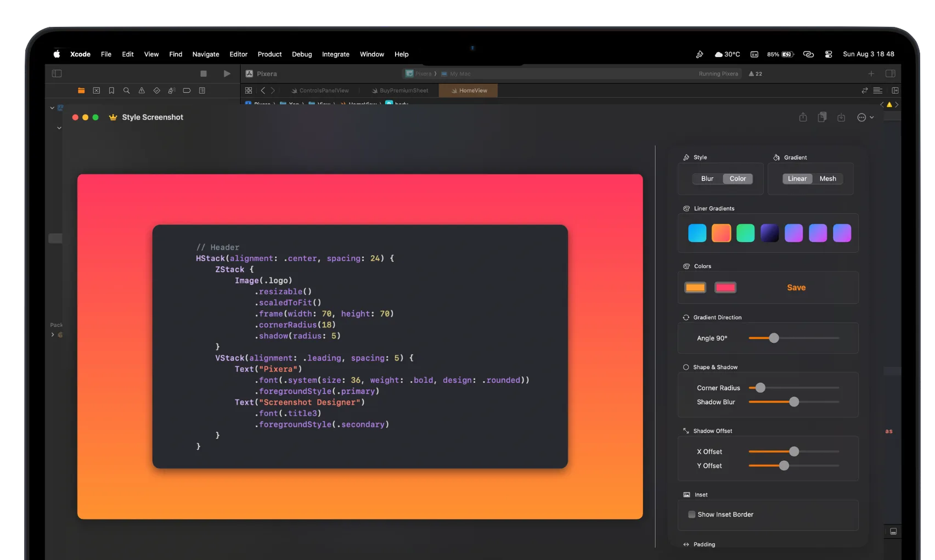The height and width of the screenshot is (560, 935).
Task: Click the Shape & Shadow section icon
Action: (x=685, y=367)
